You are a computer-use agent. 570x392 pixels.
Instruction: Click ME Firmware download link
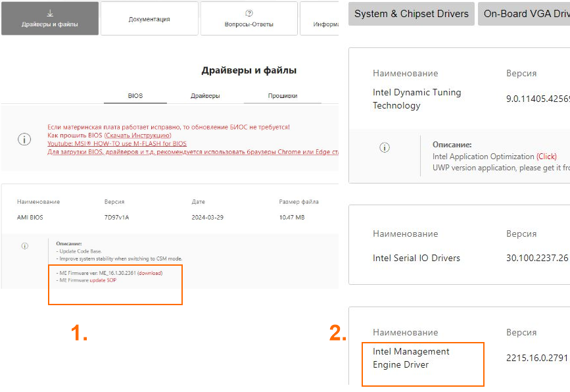[x=150, y=273]
